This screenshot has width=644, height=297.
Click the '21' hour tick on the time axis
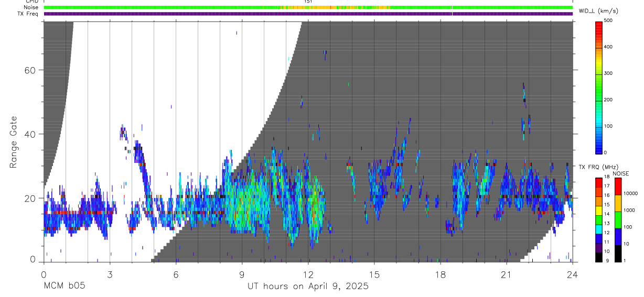[506, 274]
